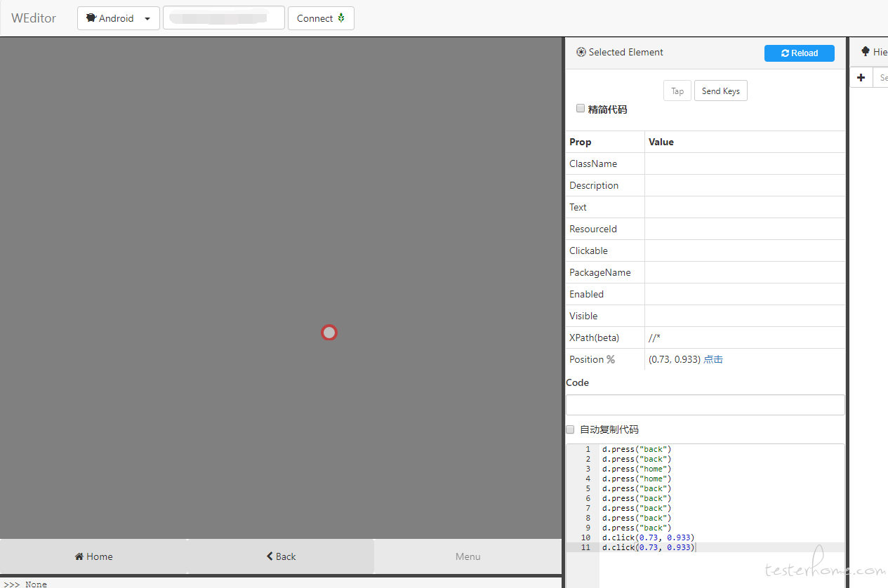888x588 pixels.
Task: Click code line 9 d.press("back")
Action: 637,528
